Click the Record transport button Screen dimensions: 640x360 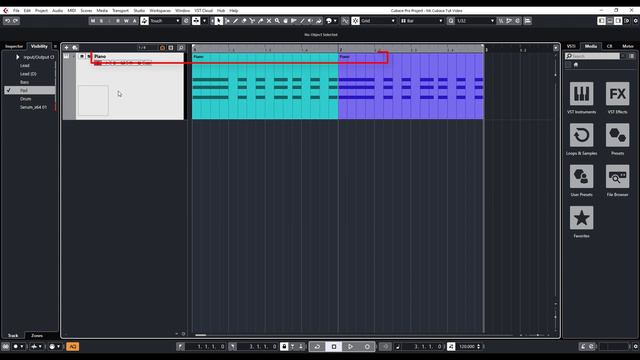367,347
